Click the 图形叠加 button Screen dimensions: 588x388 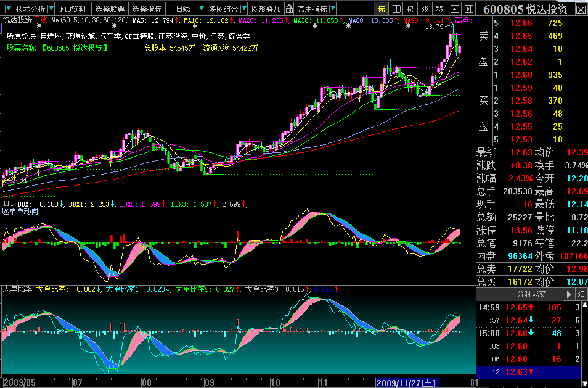point(266,9)
